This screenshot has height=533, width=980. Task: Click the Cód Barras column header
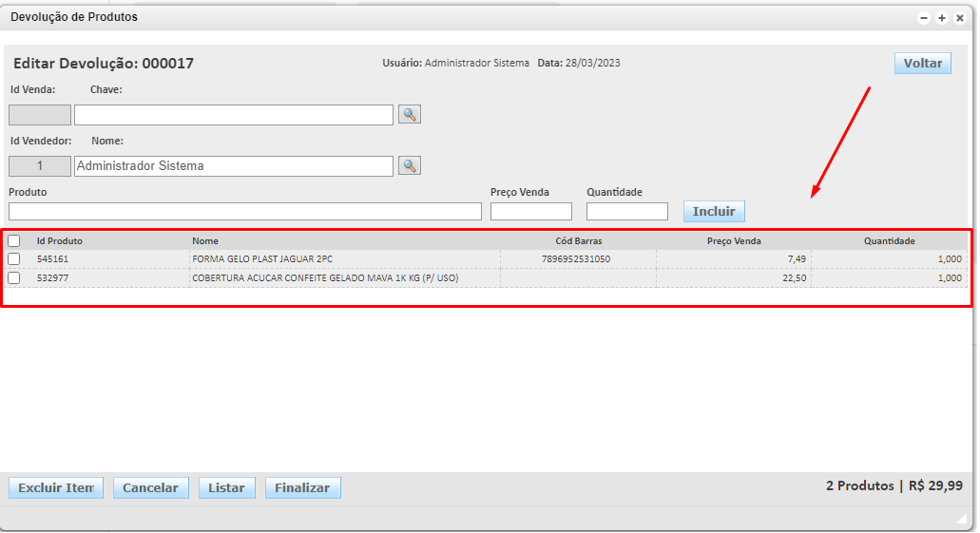click(x=578, y=241)
